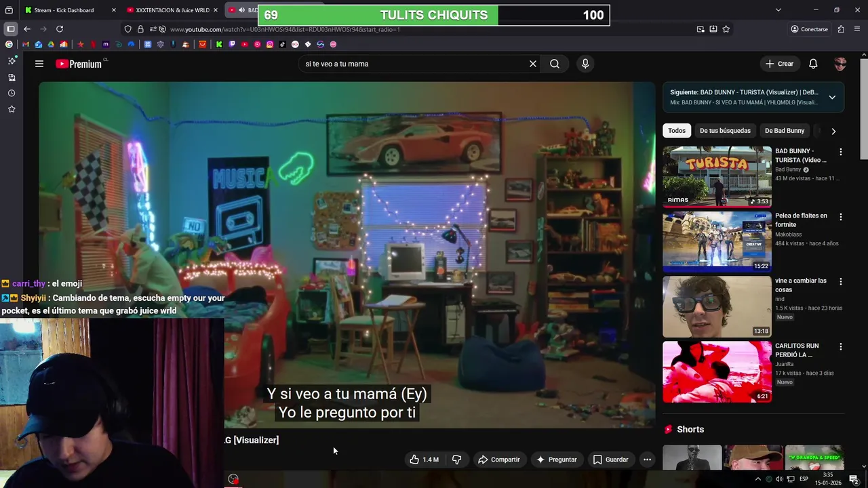Open browser application menu hamburger

pos(858,29)
